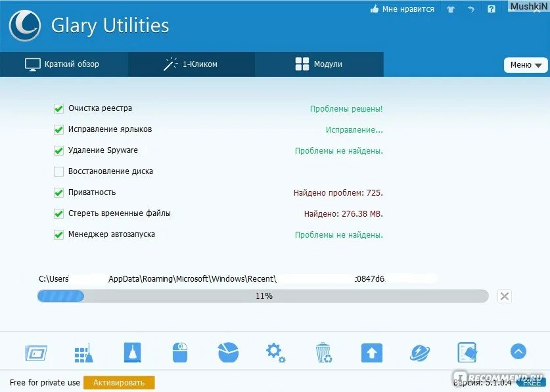This screenshot has width=550, height=392.
Task: Enable 'Восстановление диска' checkbox
Action: click(58, 171)
